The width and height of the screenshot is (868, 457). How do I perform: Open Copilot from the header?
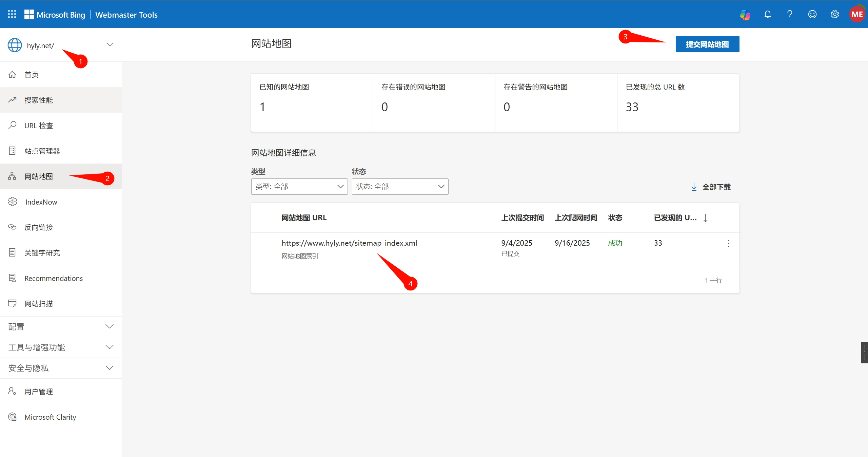click(x=745, y=15)
